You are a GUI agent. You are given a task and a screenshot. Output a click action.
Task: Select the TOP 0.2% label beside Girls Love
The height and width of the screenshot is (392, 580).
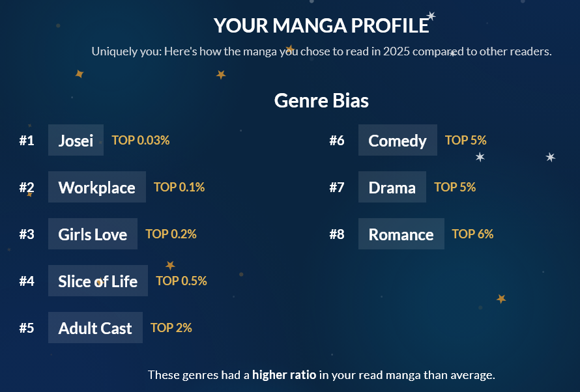point(171,234)
